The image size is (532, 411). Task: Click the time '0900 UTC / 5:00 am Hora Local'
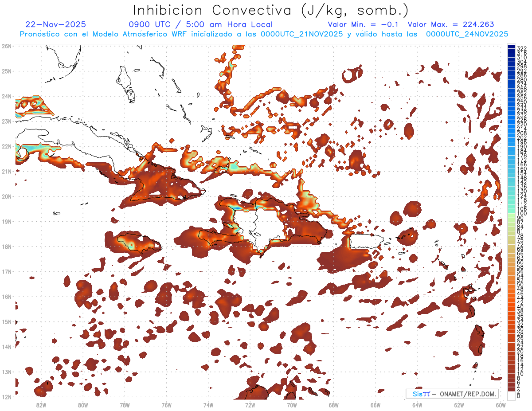coord(200,24)
